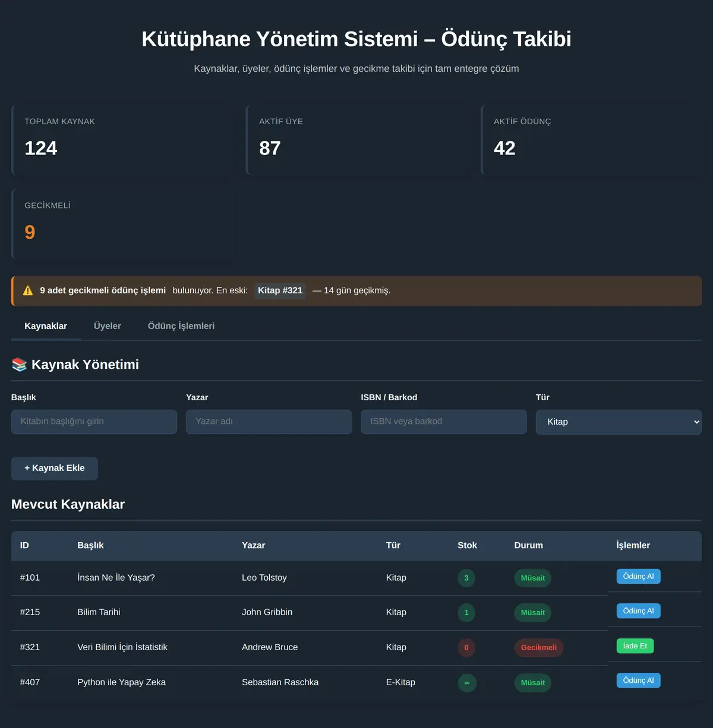713x728 pixels.
Task: Click the title İnsan Ne İle Yaşar?
Action: click(x=116, y=578)
